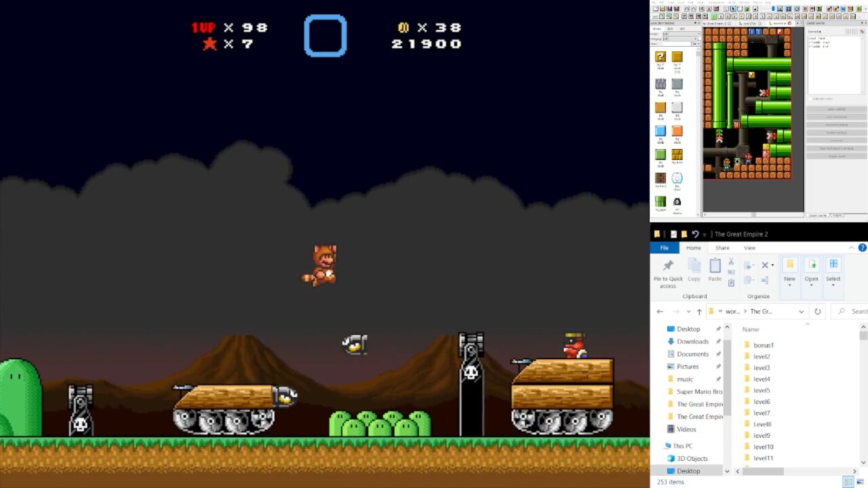Select the gold brick tile in editor palette
This screenshot has height=488, width=868.
pos(677,155)
